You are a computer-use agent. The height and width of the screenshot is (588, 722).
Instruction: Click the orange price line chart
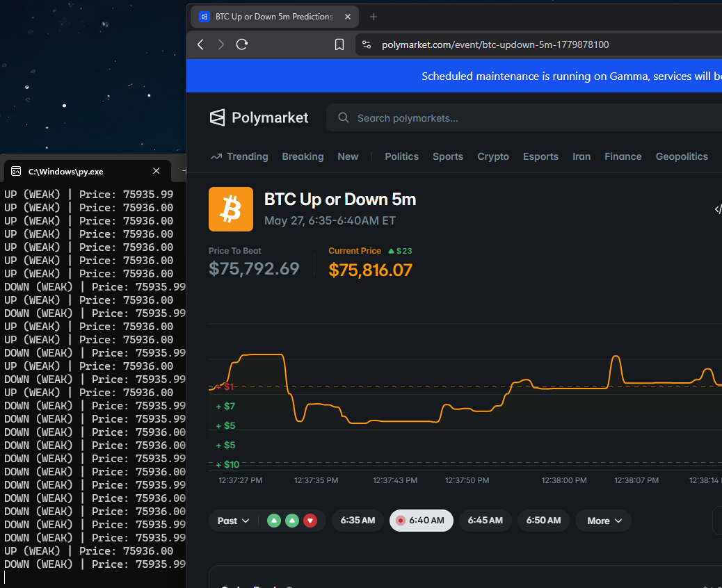click(x=465, y=389)
